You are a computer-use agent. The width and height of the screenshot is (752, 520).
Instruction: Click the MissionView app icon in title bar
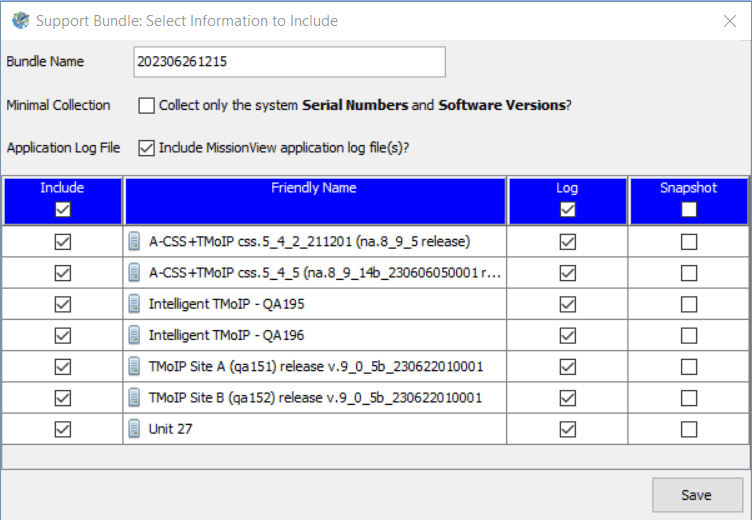pos(21,21)
